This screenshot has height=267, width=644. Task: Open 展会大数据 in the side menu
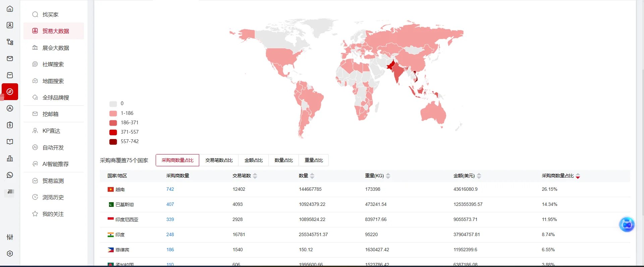(54, 48)
